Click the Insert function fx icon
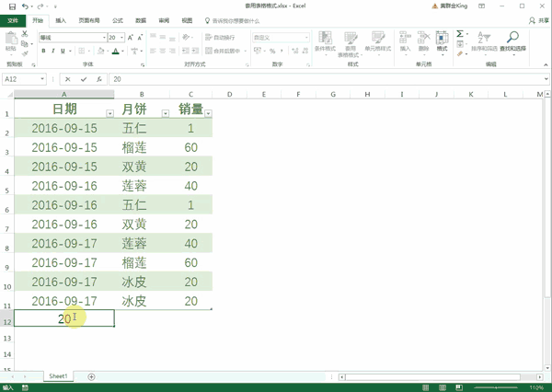 pyautogui.click(x=98, y=79)
